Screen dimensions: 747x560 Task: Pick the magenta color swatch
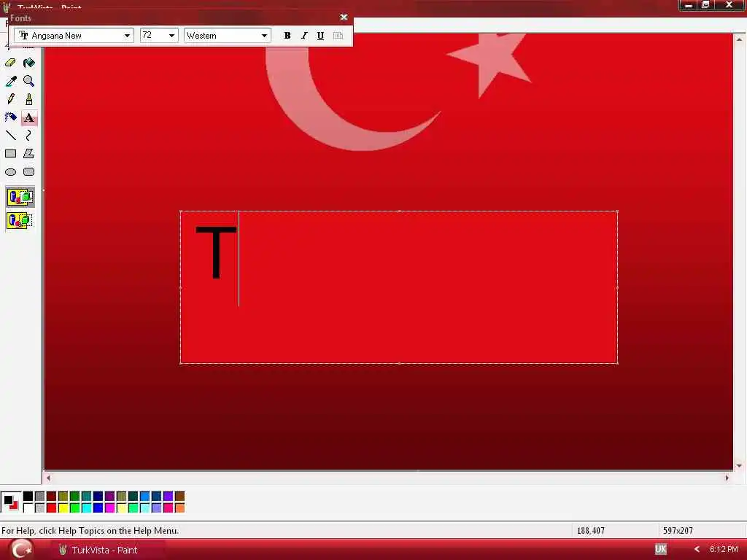(x=110, y=508)
